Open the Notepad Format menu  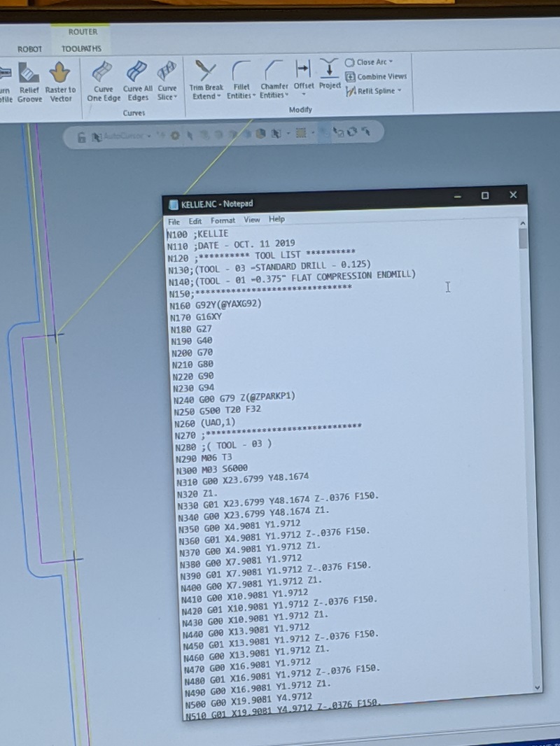point(223,220)
